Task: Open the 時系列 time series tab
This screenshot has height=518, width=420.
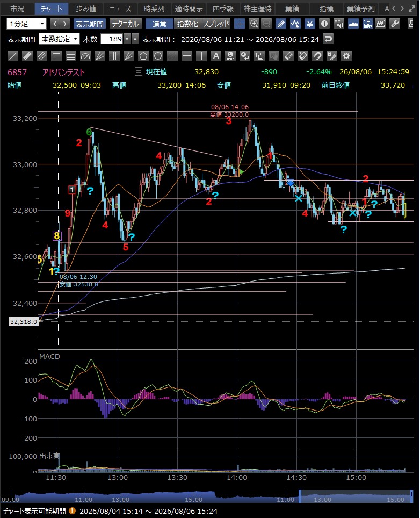Action: coord(155,9)
